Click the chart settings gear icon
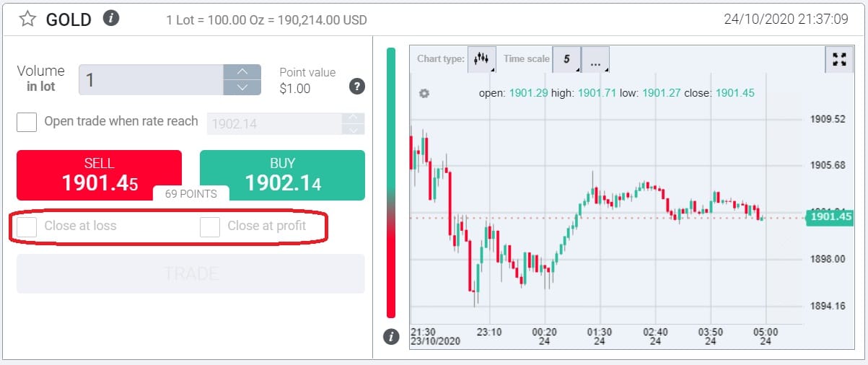 (x=424, y=94)
